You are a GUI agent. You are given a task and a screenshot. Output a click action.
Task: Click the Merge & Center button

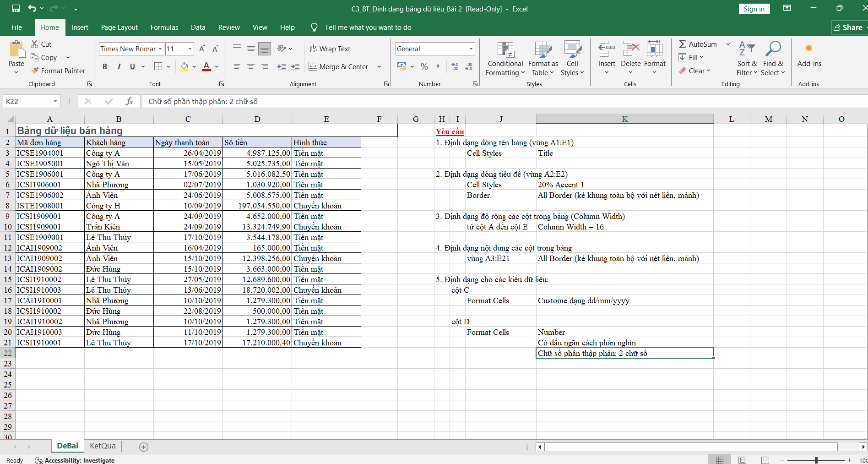coord(339,66)
